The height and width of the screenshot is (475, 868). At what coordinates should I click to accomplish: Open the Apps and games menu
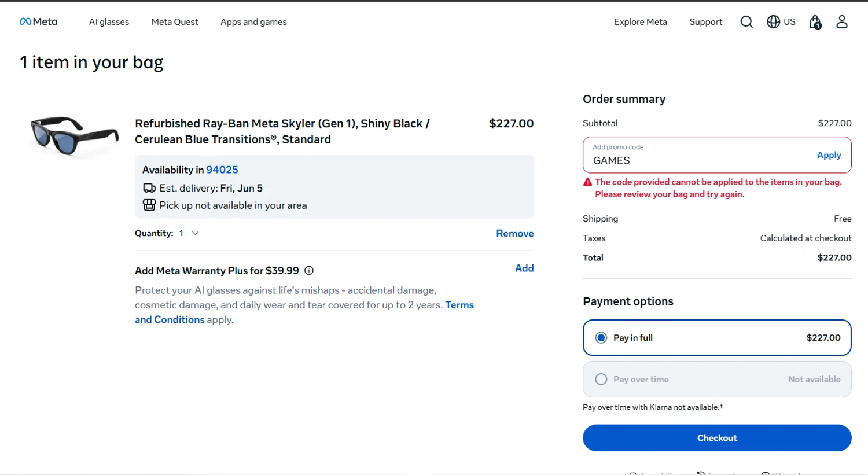pyautogui.click(x=253, y=22)
